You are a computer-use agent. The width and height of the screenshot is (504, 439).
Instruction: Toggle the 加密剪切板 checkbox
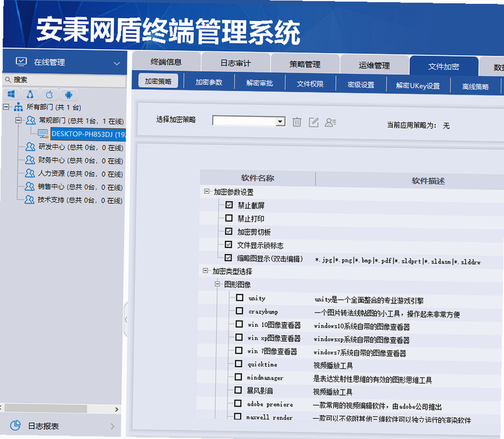click(x=229, y=231)
